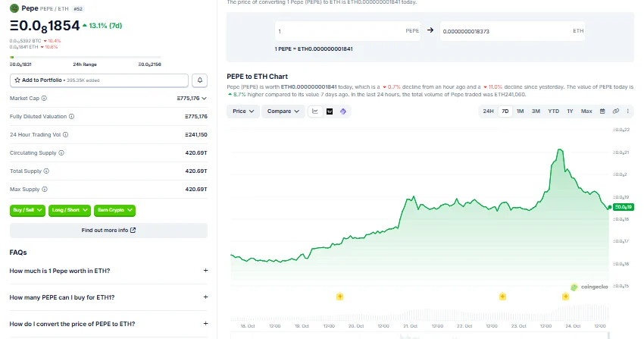This screenshot has width=644, height=339.
Task: Select the 1M chart range tab
Action: pos(520,111)
